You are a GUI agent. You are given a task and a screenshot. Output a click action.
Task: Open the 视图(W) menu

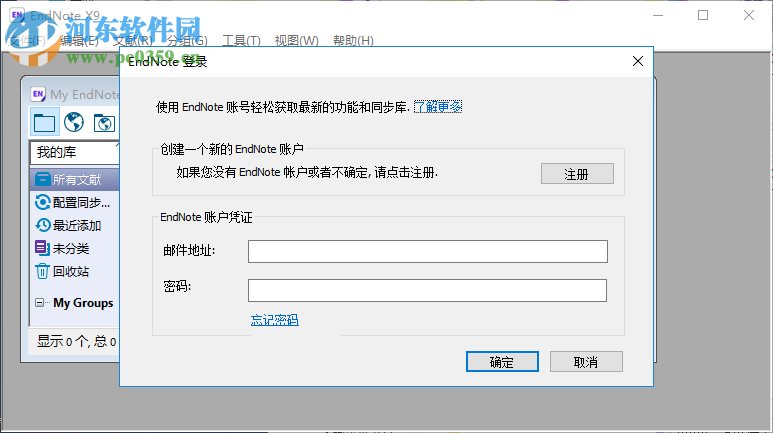[296, 40]
